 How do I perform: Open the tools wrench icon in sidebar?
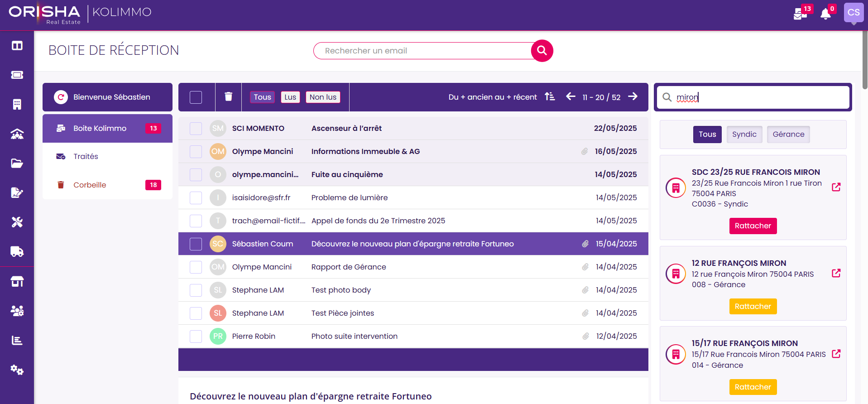17,222
